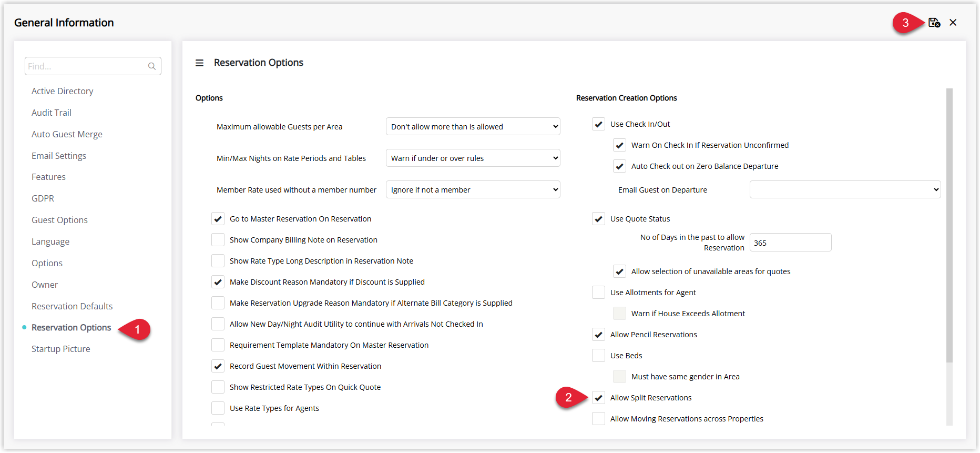Image resolution: width=980 pixels, height=453 pixels.
Task: Open the Features section
Action: coord(48,177)
